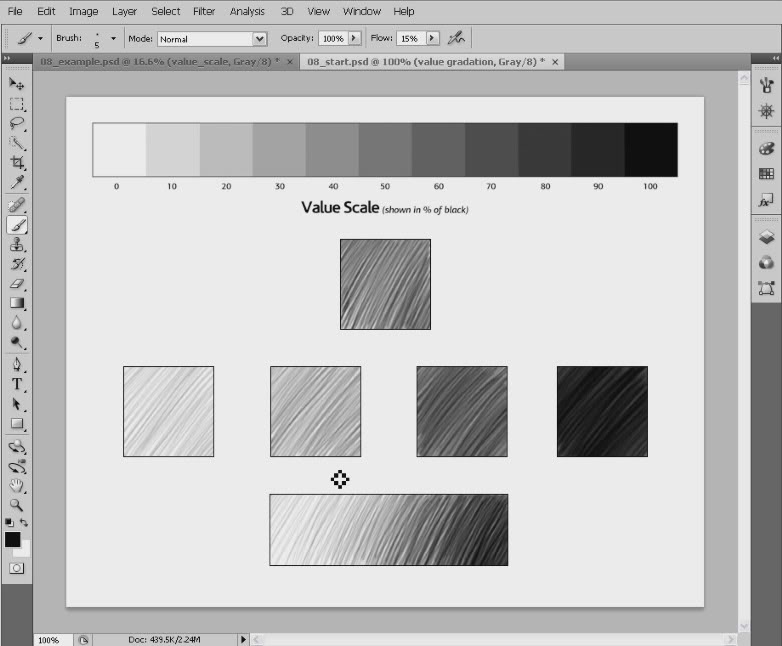Select the Crop tool
Viewport: 782px width, 646px height.
(16, 163)
